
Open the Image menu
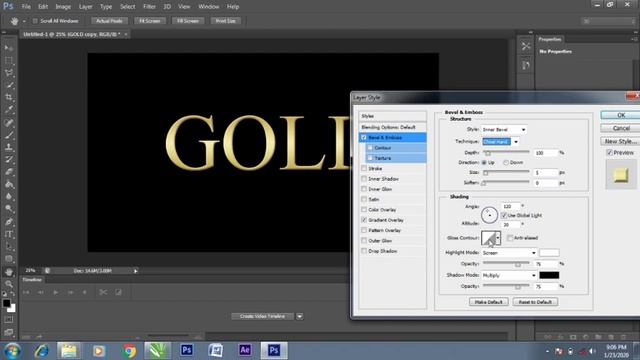pyautogui.click(x=63, y=7)
